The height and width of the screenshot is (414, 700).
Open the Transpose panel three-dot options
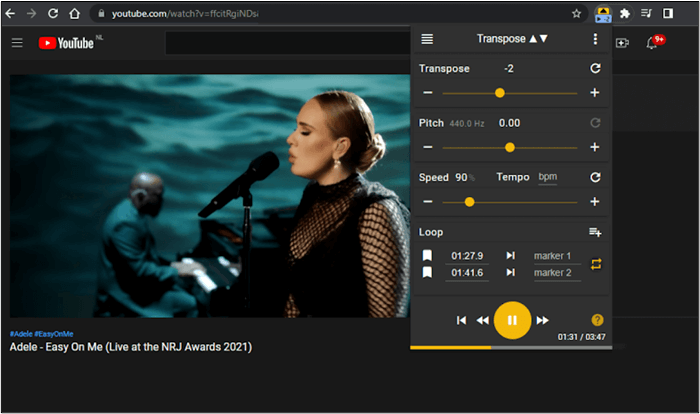[595, 39]
